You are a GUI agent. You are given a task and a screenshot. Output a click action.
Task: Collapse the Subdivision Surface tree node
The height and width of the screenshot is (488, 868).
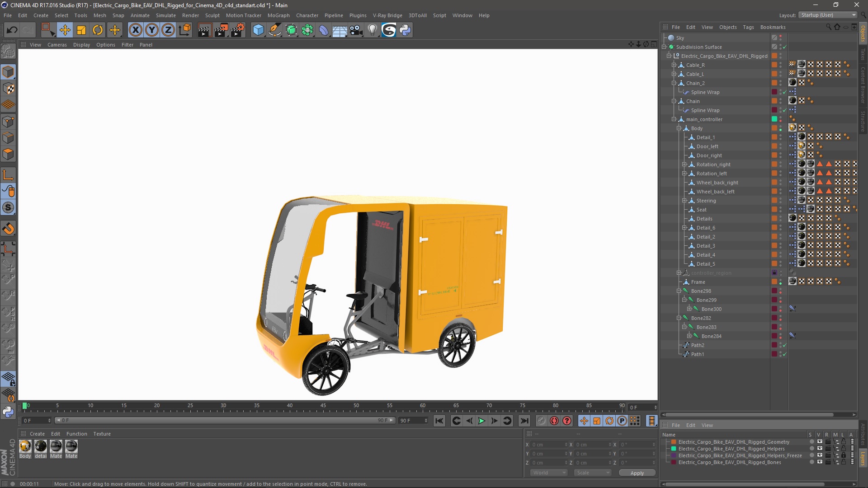coord(664,47)
